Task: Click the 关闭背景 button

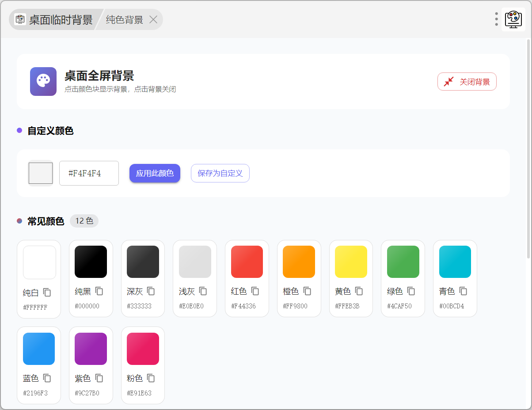Action: click(467, 82)
